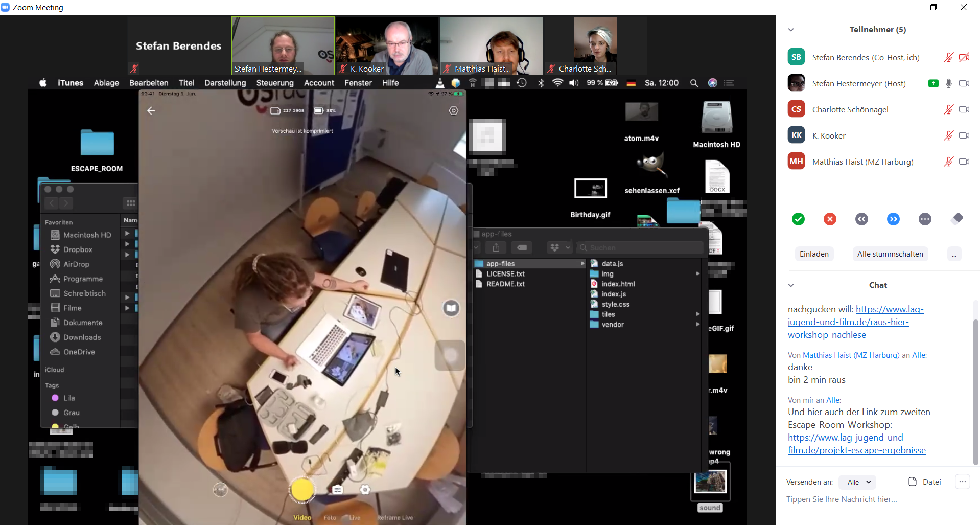
Task: Click Alle stummschalten button
Action: coord(890,254)
